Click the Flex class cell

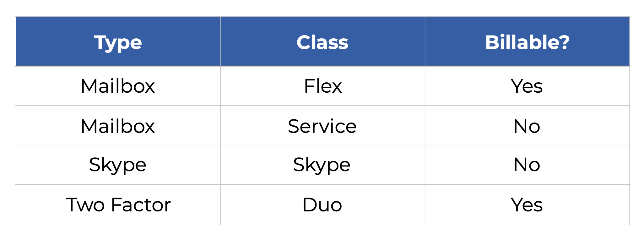(322, 86)
